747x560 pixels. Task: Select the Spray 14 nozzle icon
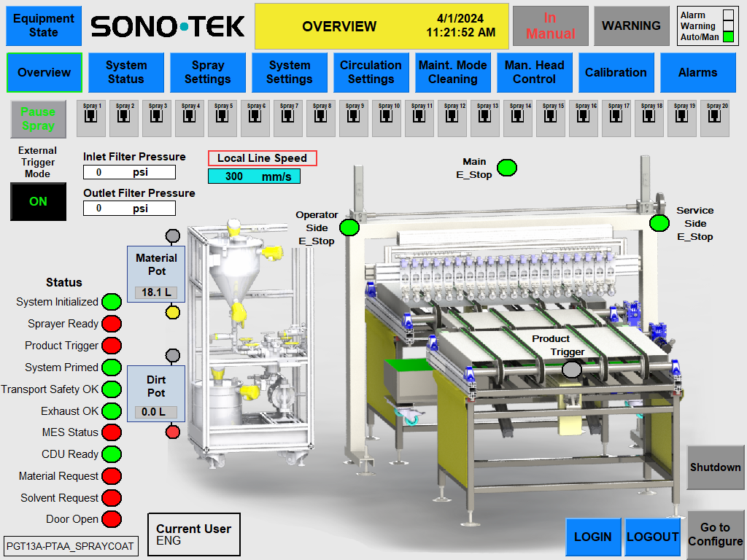tap(518, 119)
